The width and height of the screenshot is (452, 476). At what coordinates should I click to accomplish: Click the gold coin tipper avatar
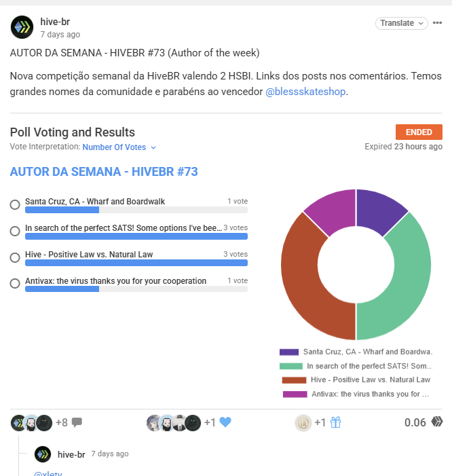pyautogui.click(x=303, y=422)
